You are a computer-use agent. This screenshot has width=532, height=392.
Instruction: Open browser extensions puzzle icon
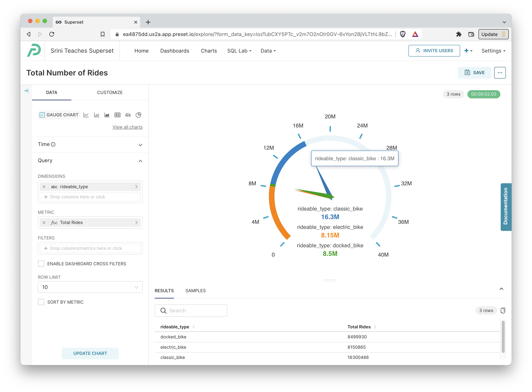point(459,34)
